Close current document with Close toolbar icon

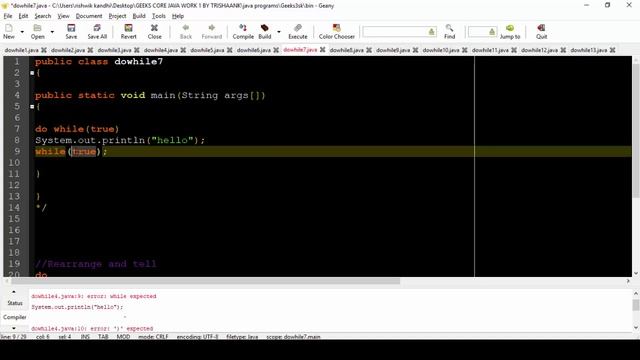154,31
